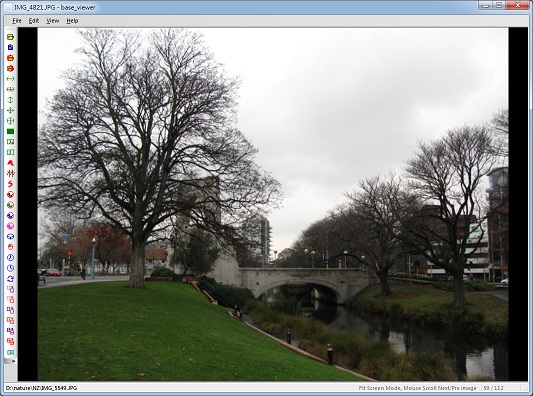
Task: Click the red S-shaped icon
Action: (x=11, y=184)
